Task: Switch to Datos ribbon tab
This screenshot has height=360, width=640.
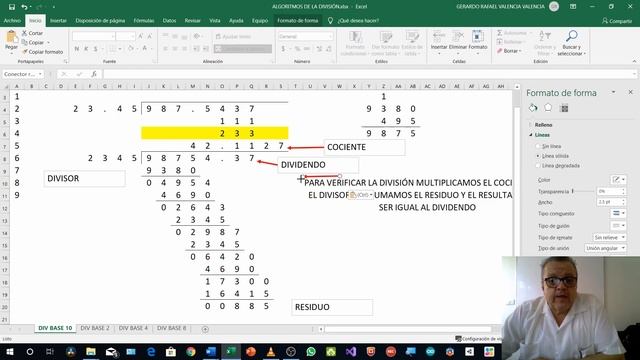Action: tap(169, 20)
